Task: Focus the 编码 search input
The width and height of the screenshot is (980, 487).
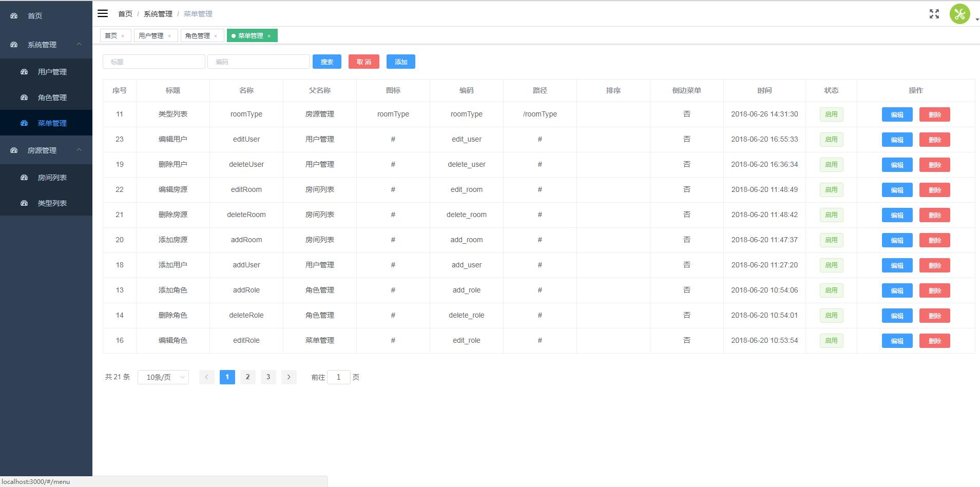Action: 259,62
